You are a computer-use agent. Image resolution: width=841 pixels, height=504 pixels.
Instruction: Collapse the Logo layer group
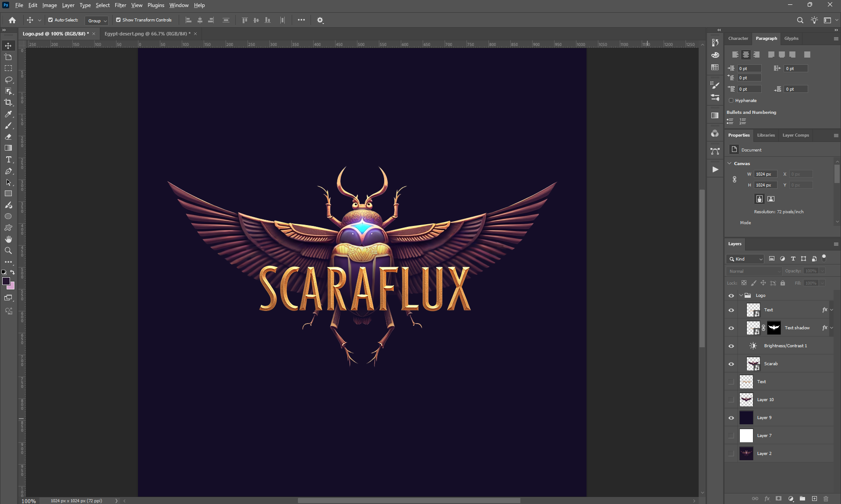pyautogui.click(x=741, y=296)
